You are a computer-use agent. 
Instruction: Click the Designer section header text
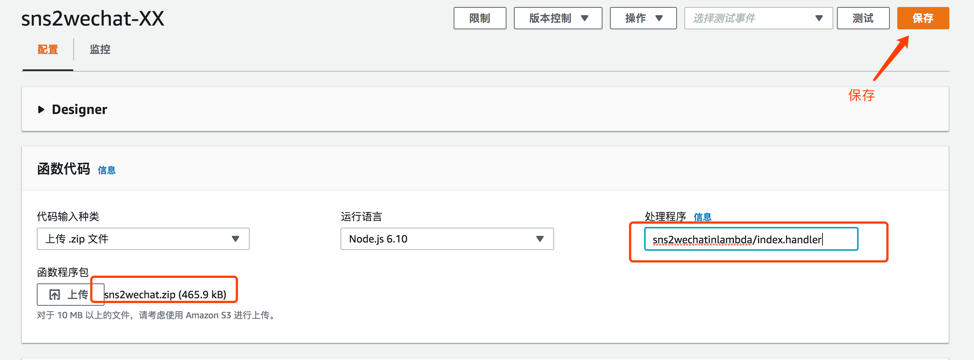(x=80, y=109)
